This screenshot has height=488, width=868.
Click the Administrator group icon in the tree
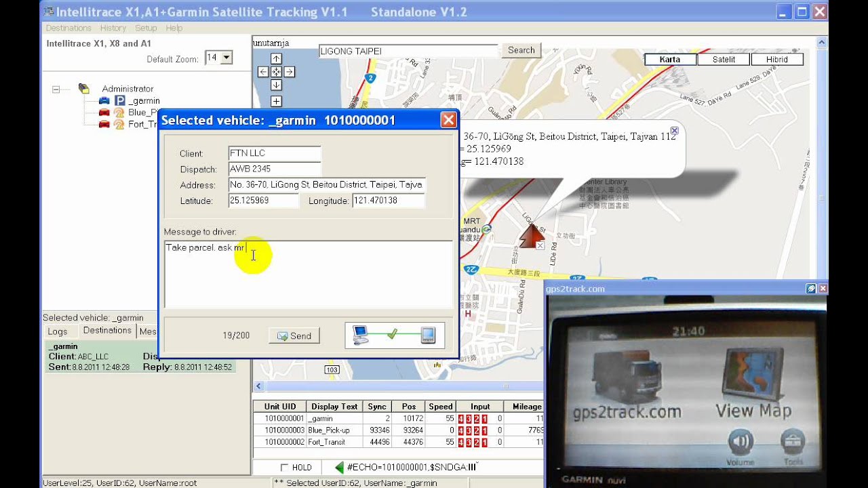(84, 88)
